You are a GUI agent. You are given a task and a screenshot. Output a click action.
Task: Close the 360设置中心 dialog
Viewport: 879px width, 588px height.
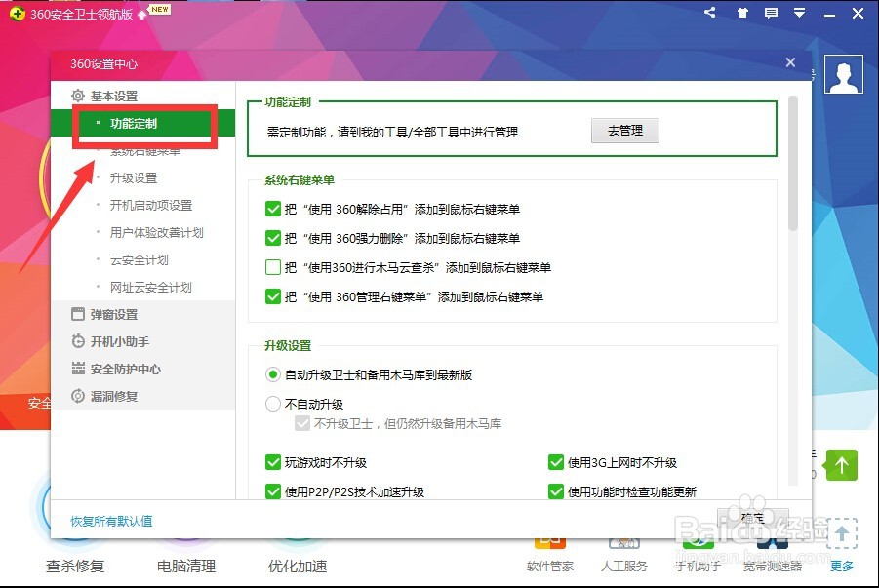tap(790, 62)
